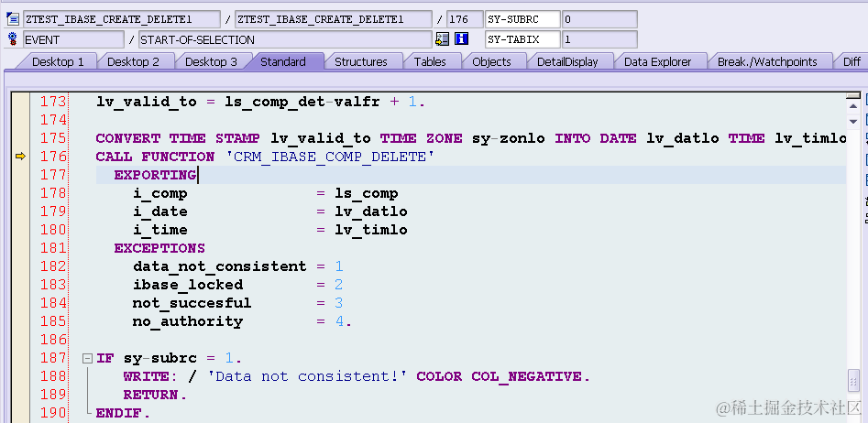Click line number 175 in the gutter
This screenshot has width=868, height=423.
pos(53,138)
